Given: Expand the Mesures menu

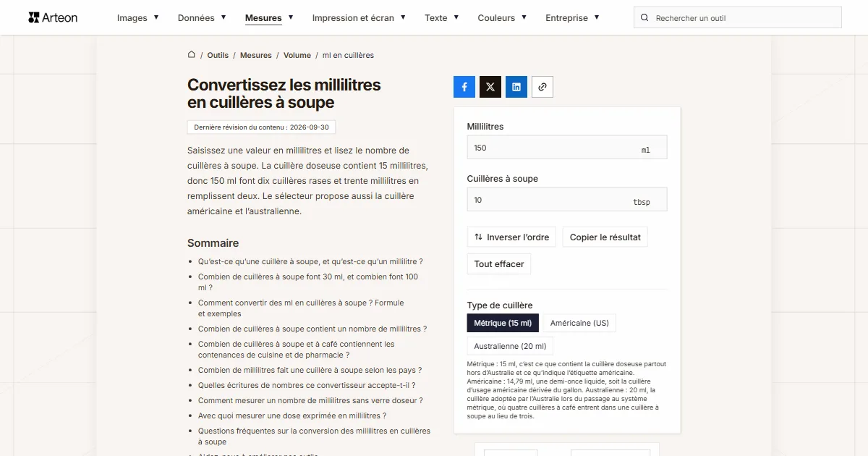Looking at the screenshot, I should pyautogui.click(x=269, y=17).
